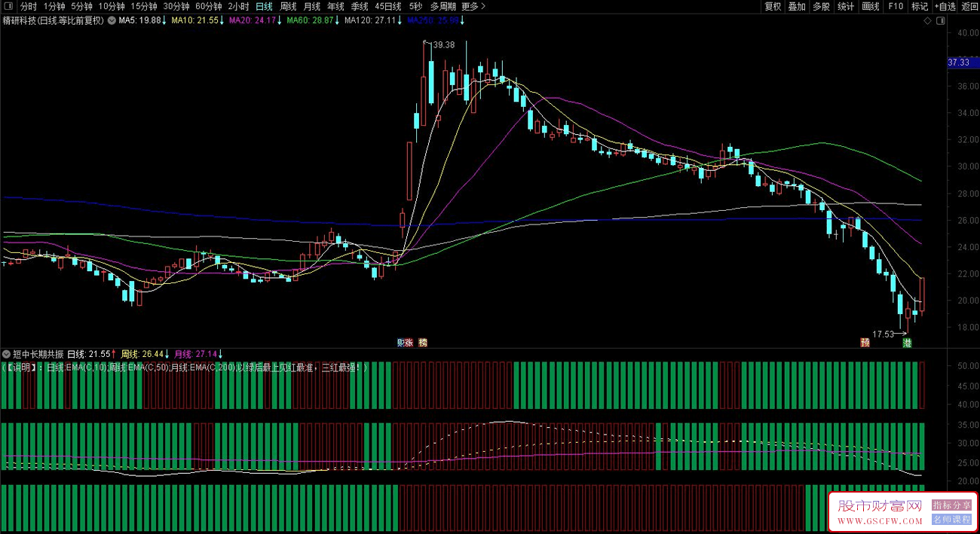The image size is (980, 534).
Task: Click the 财 event marker
Action: [x=401, y=343]
